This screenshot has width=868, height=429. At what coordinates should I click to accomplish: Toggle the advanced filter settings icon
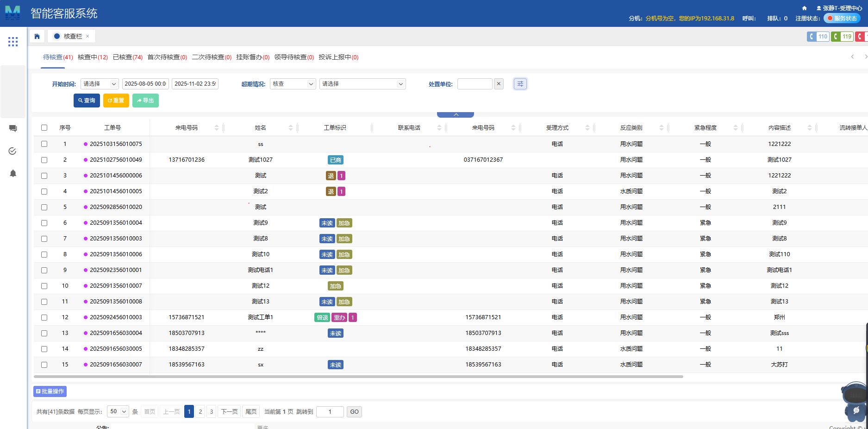(520, 84)
